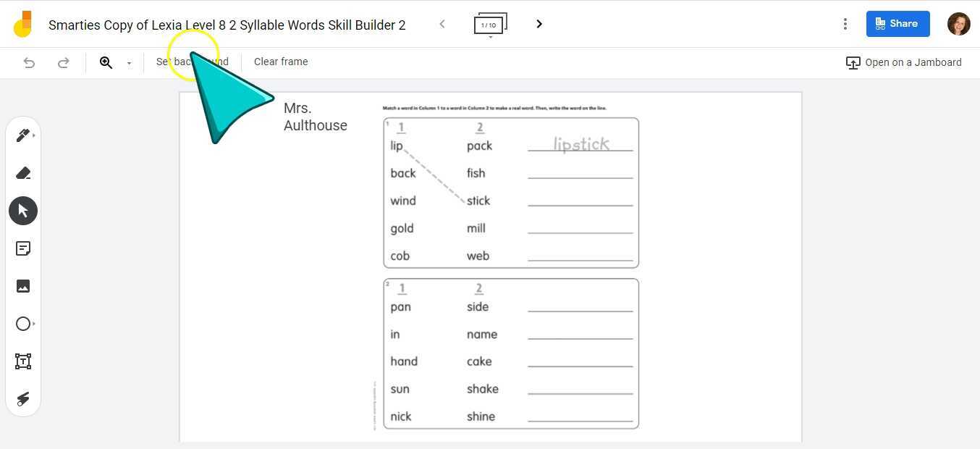Viewport: 980px width, 449px height.
Task: Select the Text box tool
Action: (23, 361)
